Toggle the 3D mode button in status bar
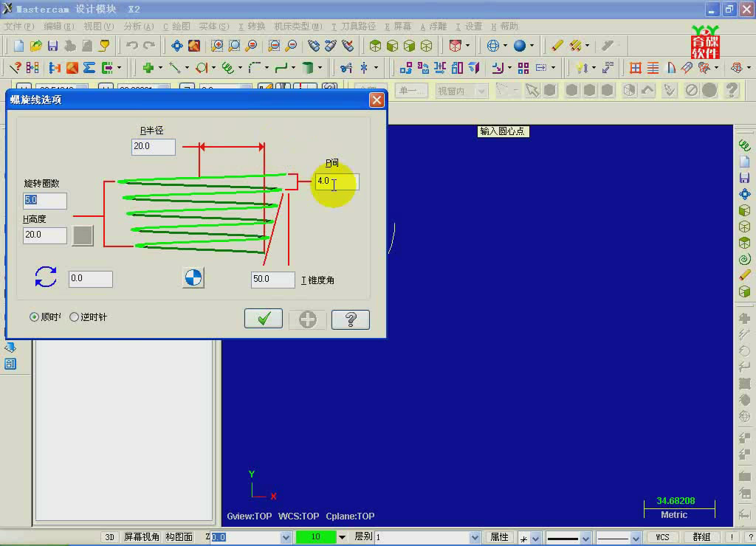 [109, 537]
